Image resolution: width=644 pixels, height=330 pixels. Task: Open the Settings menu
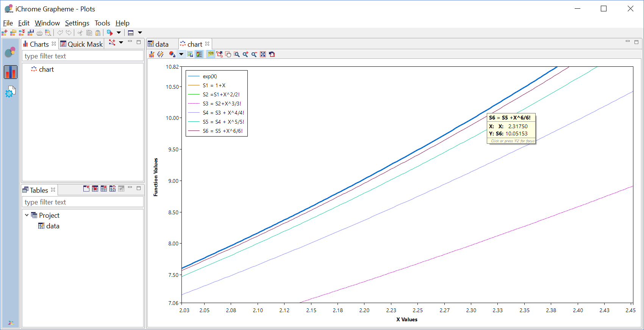(x=77, y=23)
